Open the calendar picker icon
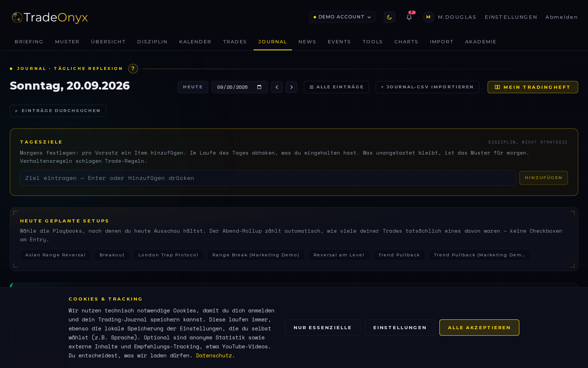Screen dimensions: 588x368 coord(259,87)
